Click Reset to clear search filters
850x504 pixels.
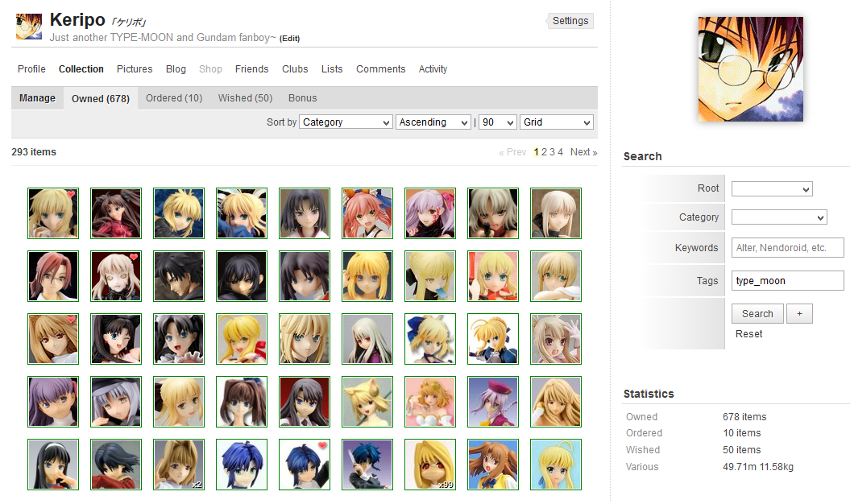(748, 333)
